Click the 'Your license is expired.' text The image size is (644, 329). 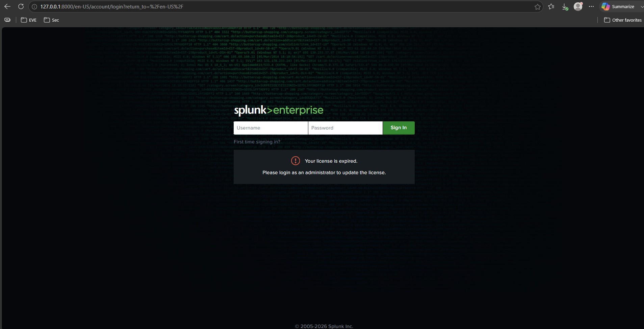[x=331, y=161]
